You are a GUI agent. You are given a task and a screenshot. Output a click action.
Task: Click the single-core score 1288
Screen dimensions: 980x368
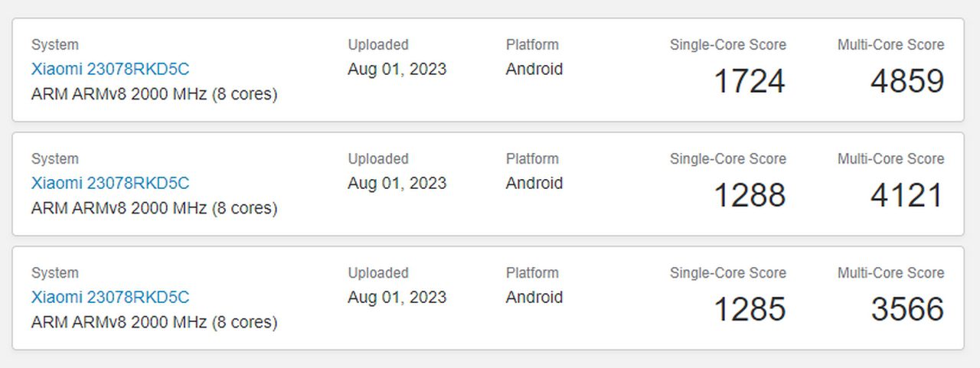click(749, 195)
